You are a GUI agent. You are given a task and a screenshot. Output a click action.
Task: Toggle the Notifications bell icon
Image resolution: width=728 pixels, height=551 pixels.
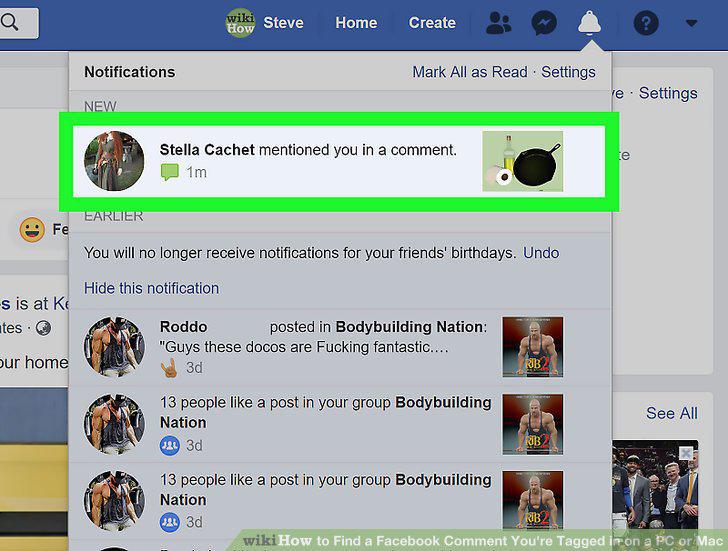(589, 23)
